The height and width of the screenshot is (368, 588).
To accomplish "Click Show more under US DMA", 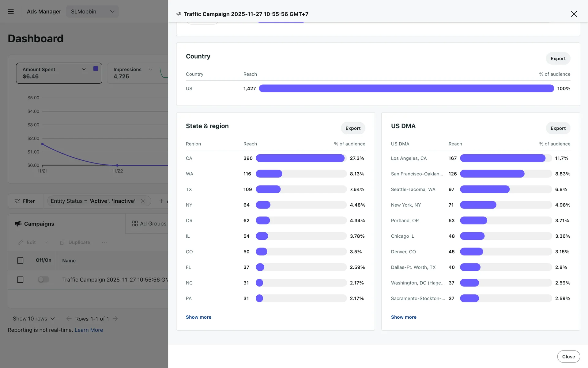I will [403, 317].
